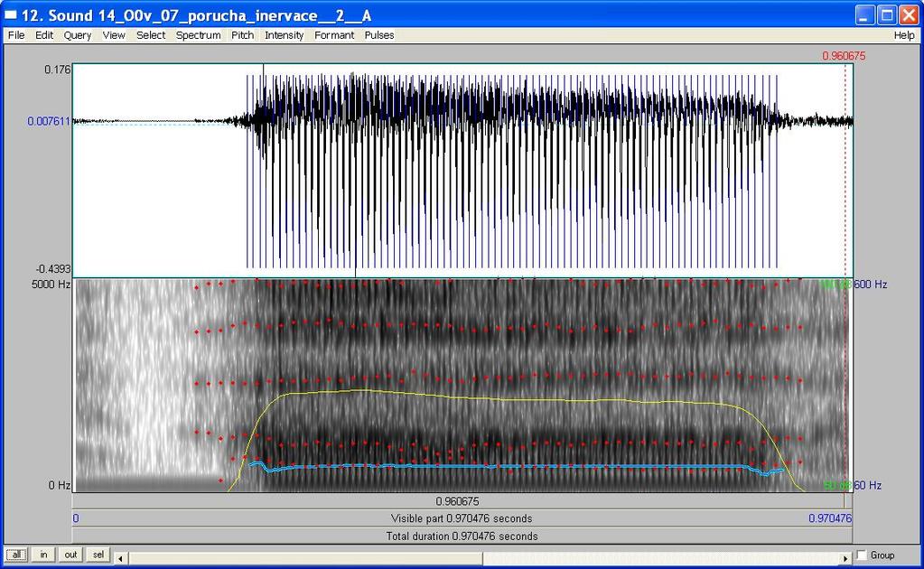Open the Help menu
924x569 pixels.
[904, 35]
